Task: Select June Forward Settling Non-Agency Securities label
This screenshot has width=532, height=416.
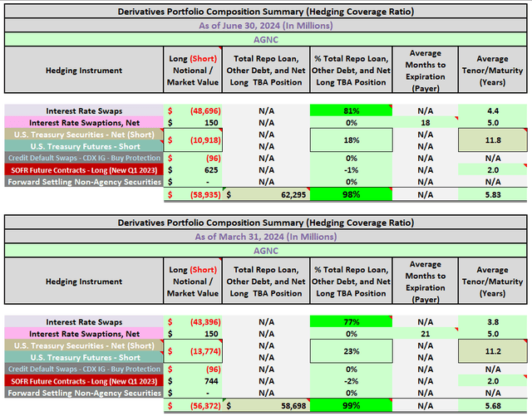Action: (84, 182)
